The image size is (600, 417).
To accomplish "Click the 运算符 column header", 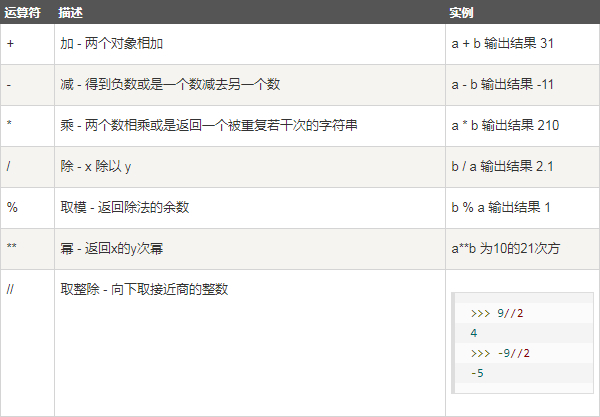I will pyautogui.click(x=22, y=13).
